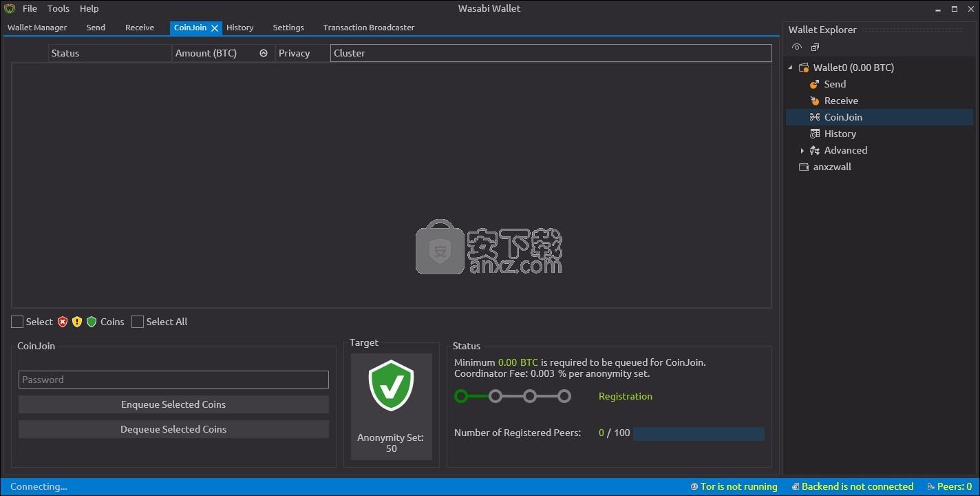Viewport: 980px width, 496px height.
Task: Close the Wasabi Wallet window
Action: [970, 9]
